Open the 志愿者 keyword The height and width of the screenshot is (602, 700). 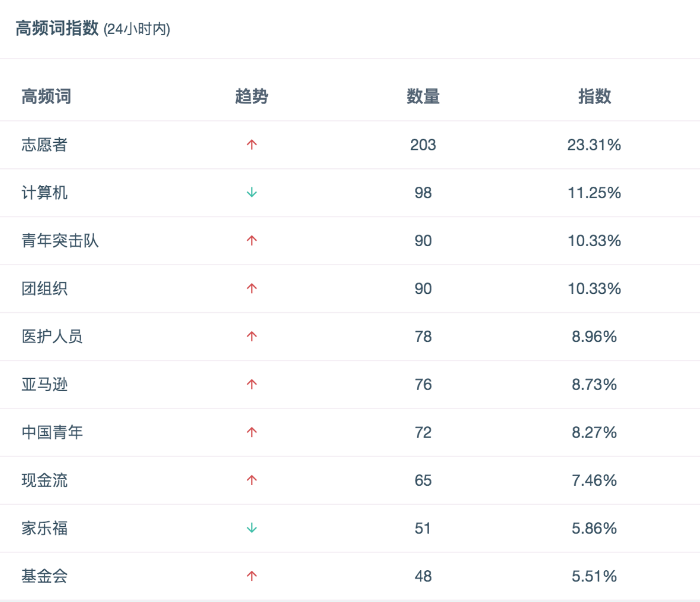point(44,145)
